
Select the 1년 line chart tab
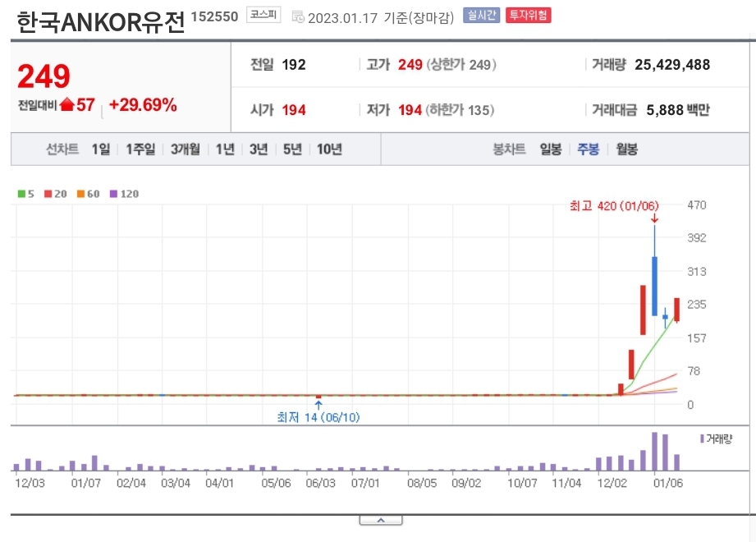click(x=225, y=149)
